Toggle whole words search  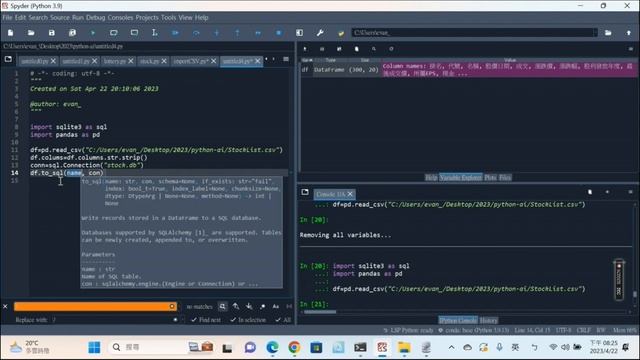point(289,306)
